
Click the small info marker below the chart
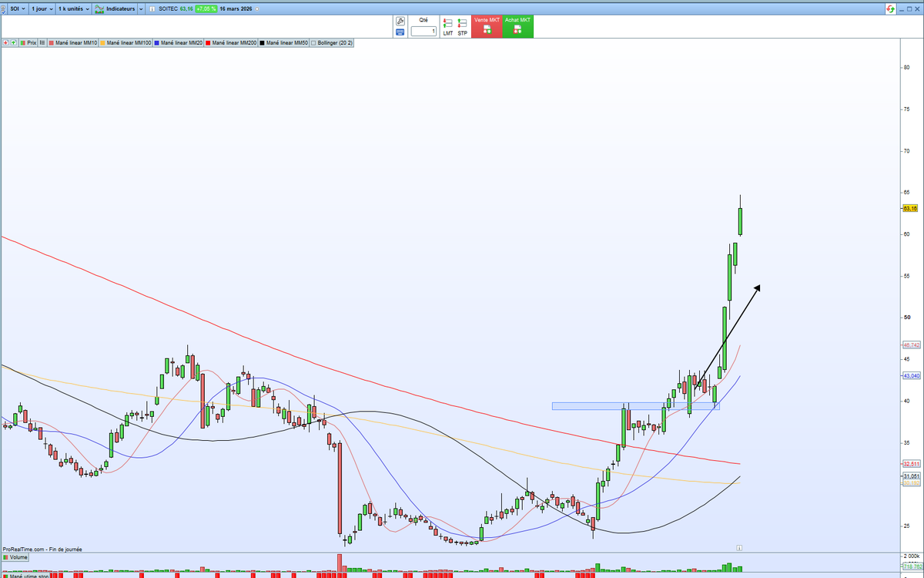click(x=738, y=547)
